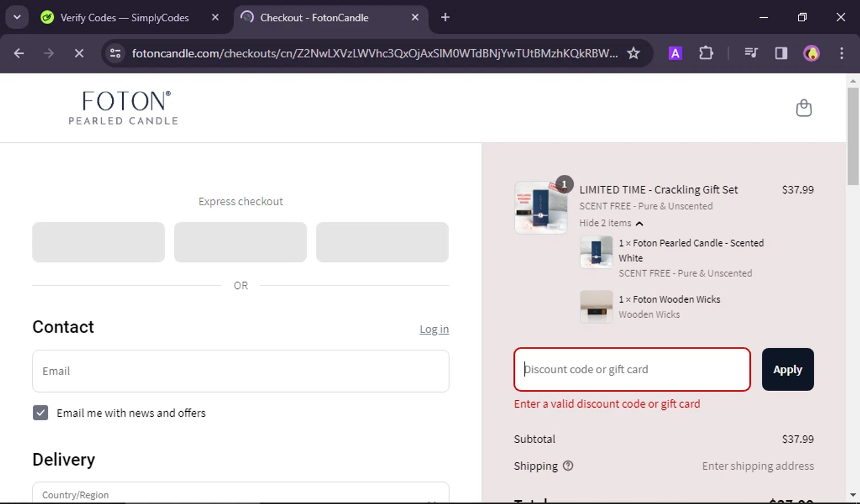
Task: Focus the Email input field
Action: coord(241,371)
